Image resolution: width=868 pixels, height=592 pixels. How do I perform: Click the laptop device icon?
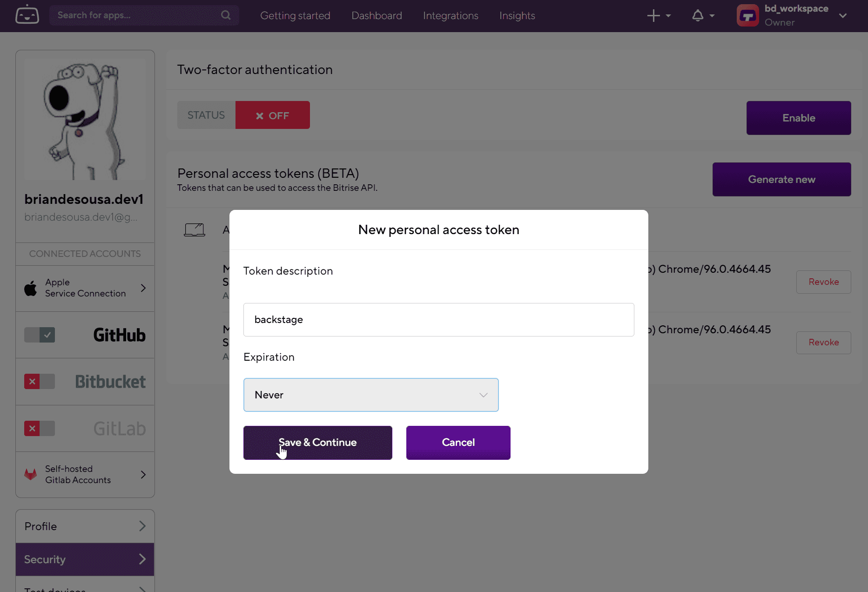tap(195, 230)
